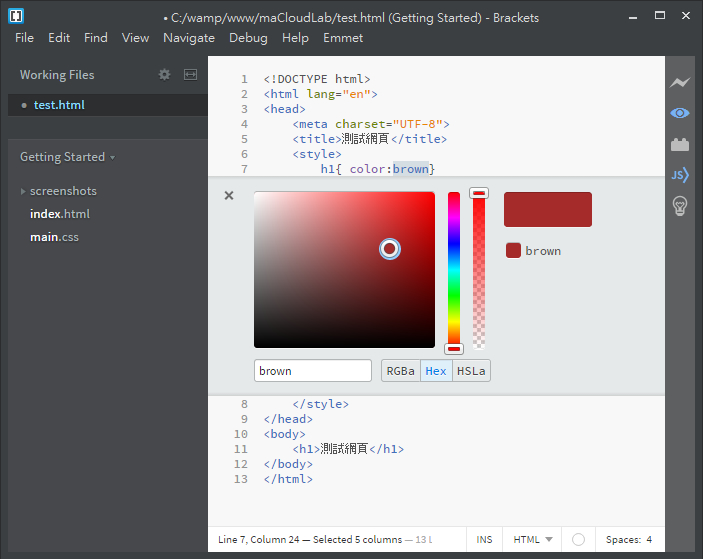
Task: Open Working Files gear settings
Action: tap(165, 74)
